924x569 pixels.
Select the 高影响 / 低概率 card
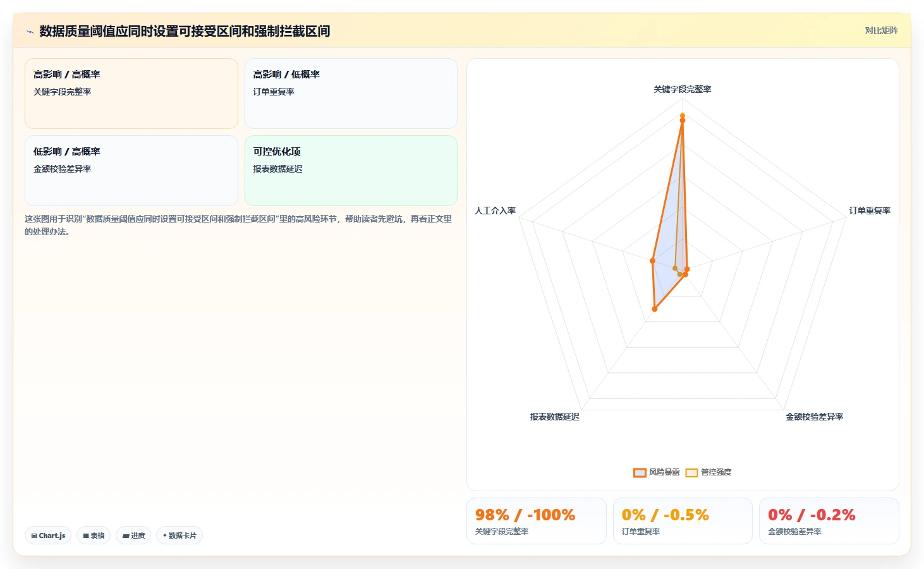(x=351, y=94)
